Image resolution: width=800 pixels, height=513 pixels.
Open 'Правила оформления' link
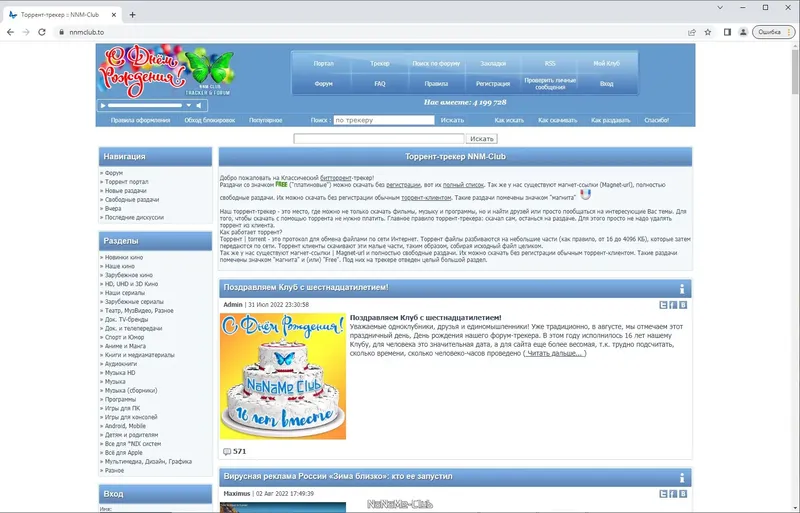140,120
